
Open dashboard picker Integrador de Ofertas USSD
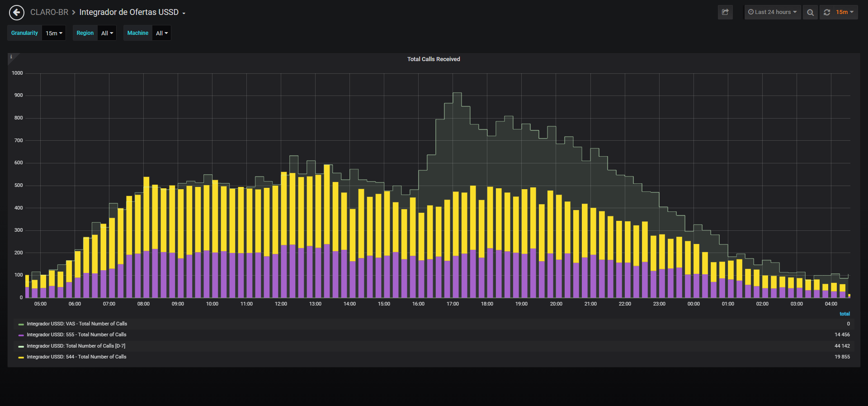[132, 12]
